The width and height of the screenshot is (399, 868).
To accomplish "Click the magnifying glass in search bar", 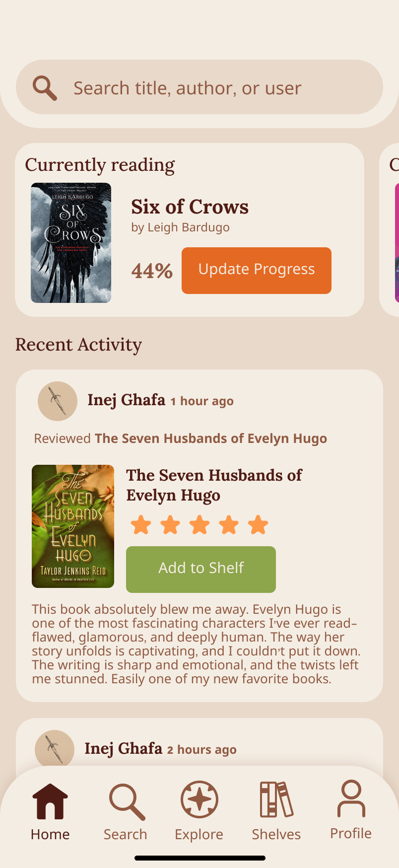I will pyautogui.click(x=45, y=88).
